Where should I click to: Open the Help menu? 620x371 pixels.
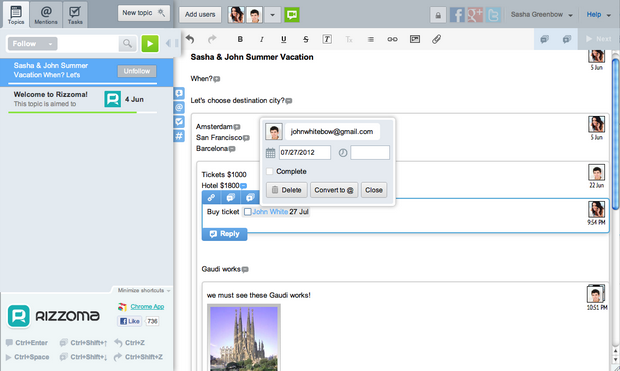[598, 15]
